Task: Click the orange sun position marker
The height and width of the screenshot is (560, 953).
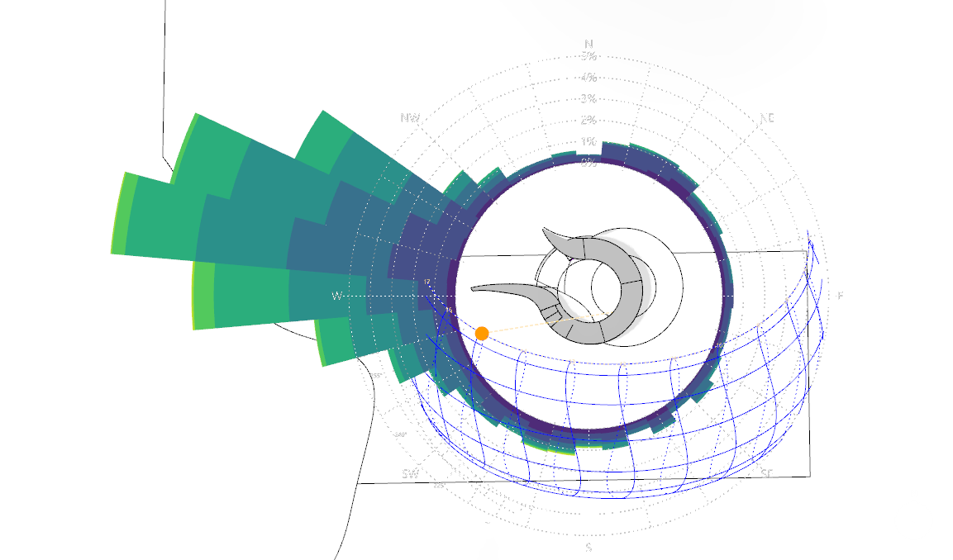Action: click(482, 334)
